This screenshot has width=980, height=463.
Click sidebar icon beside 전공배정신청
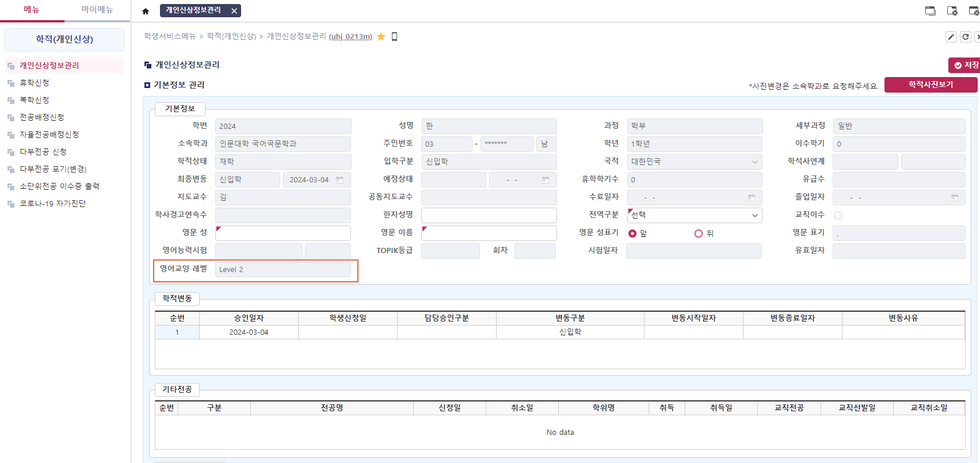[x=11, y=118]
